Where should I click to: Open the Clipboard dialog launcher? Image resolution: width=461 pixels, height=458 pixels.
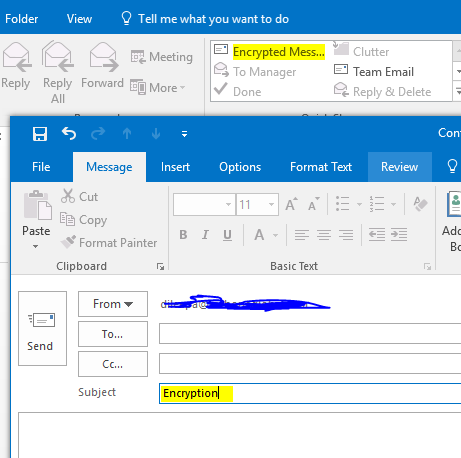[x=161, y=266]
